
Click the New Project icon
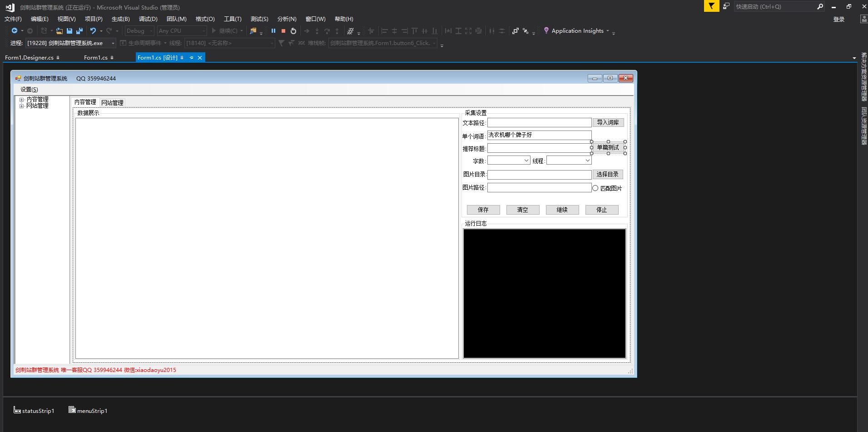pos(44,31)
